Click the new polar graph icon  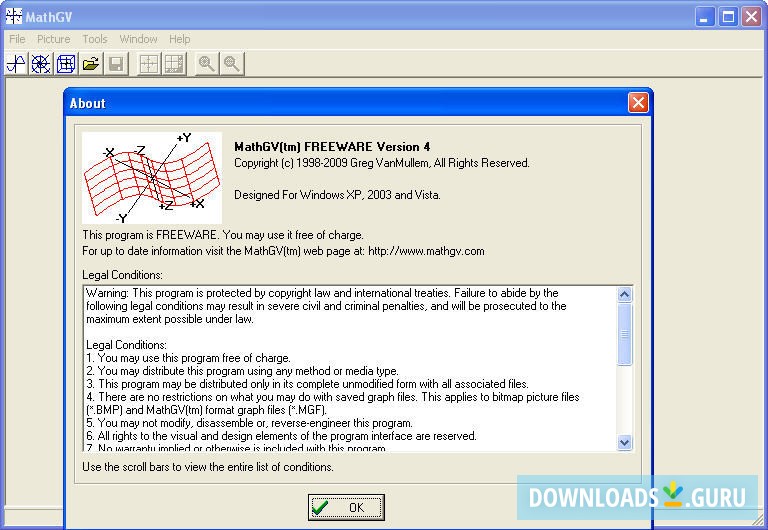click(x=41, y=64)
